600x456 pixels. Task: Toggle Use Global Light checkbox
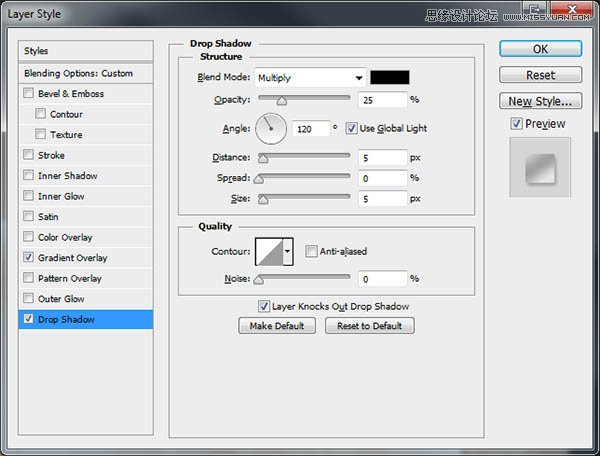351,128
